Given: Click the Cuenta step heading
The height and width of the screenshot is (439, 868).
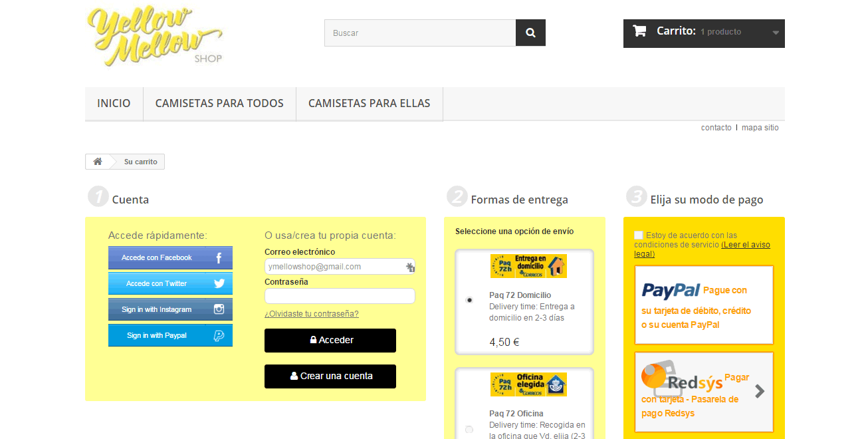Looking at the screenshot, I should point(130,200).
